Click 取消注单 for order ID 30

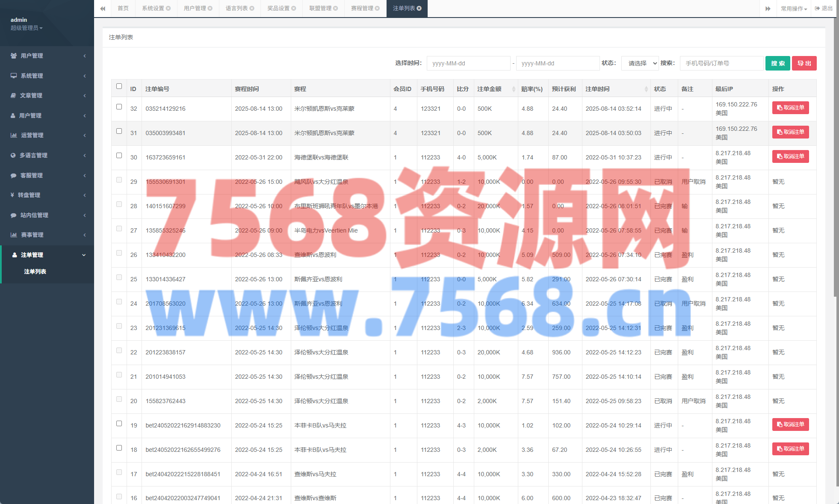pyautogui.click(x=790, y=156)
